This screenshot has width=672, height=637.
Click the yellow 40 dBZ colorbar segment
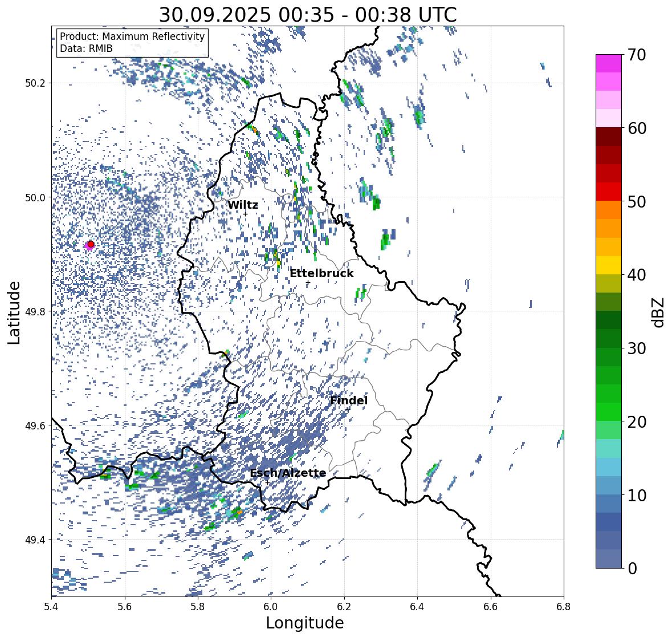click(x=609, y=265)
